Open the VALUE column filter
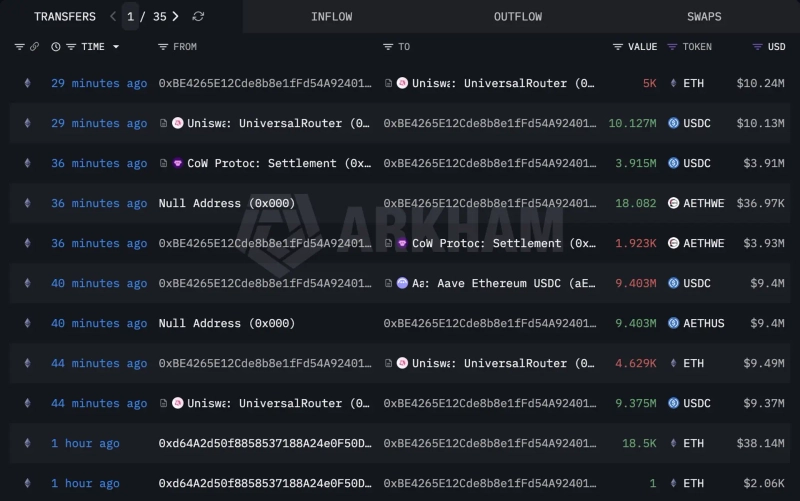The image size is (800, 501). tap(618, 47)
